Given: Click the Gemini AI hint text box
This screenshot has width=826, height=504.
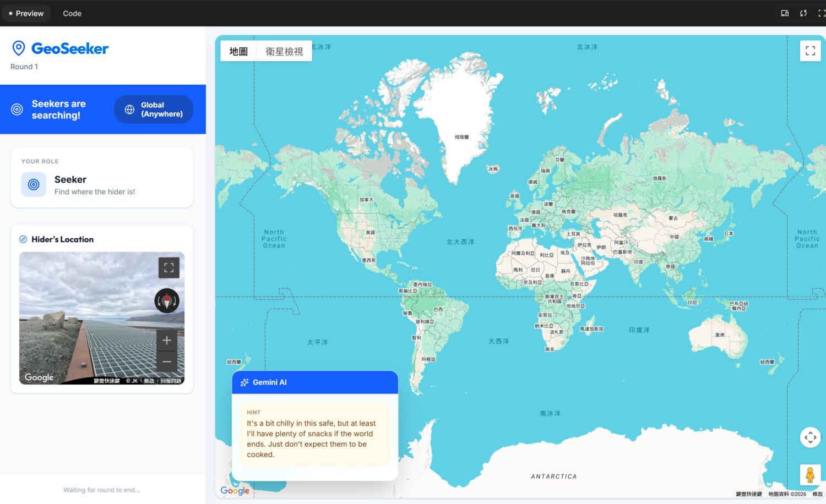Looking at the screenshot, I should 315,434.
